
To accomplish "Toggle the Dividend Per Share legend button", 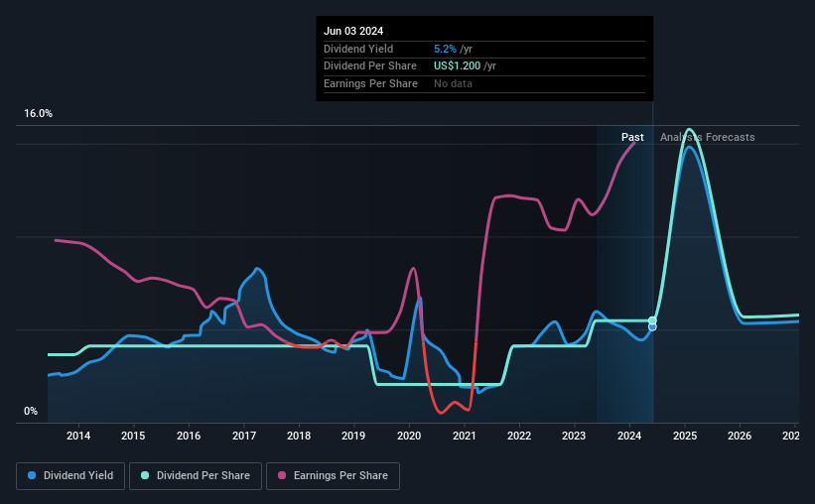I will click(196, 476).
